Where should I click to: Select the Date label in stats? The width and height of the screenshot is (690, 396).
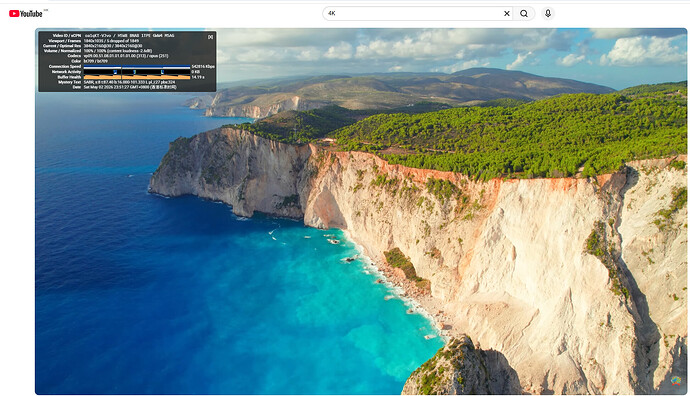(77, 87)
